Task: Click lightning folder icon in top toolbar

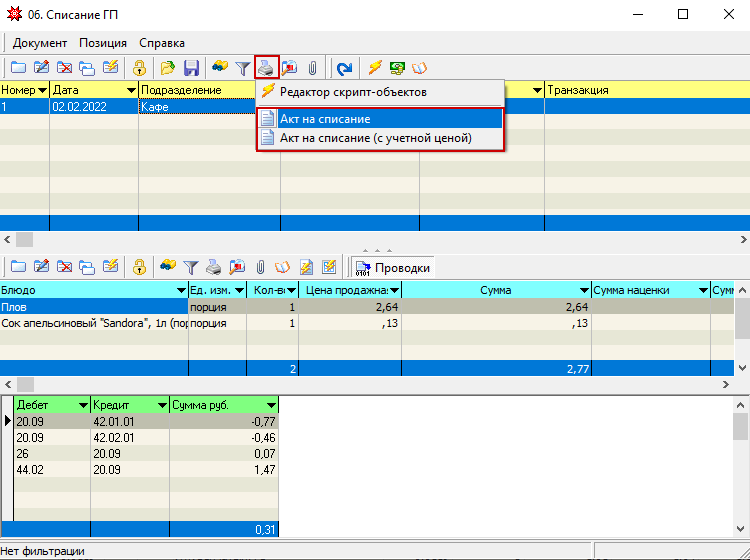Action: (110, 67)
